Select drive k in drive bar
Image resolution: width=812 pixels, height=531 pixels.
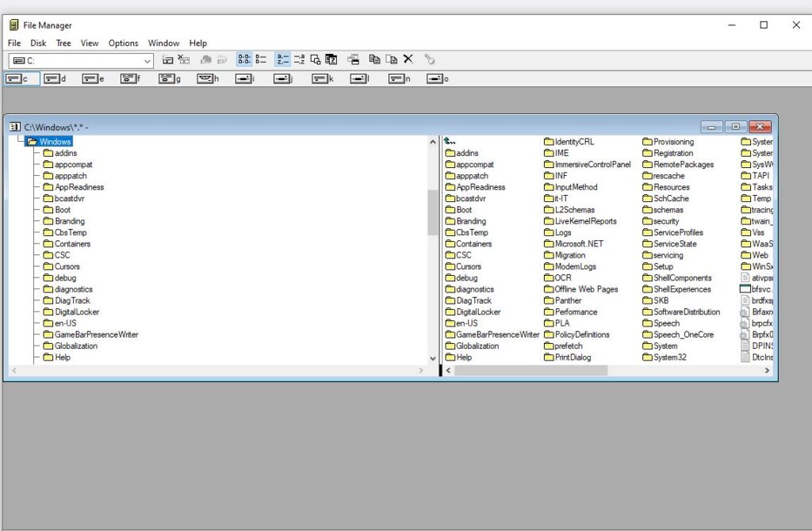tap(324, 78)
